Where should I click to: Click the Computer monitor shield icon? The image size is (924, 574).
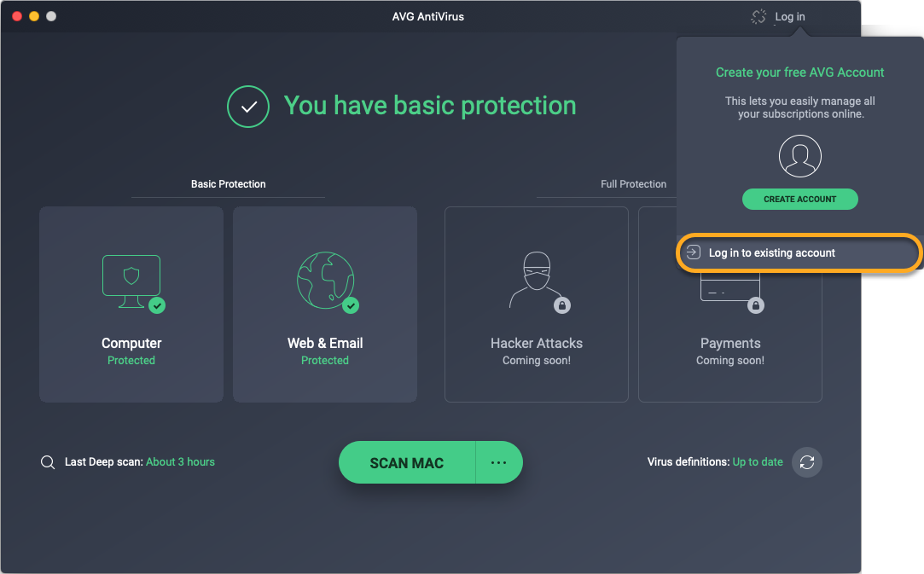coord(131,281)
